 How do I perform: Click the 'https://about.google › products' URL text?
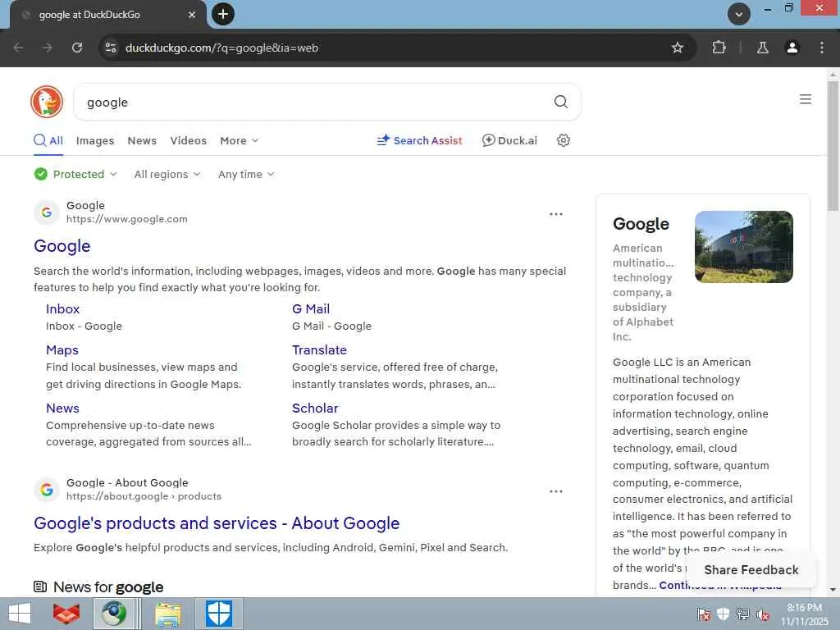click(144, 496)
